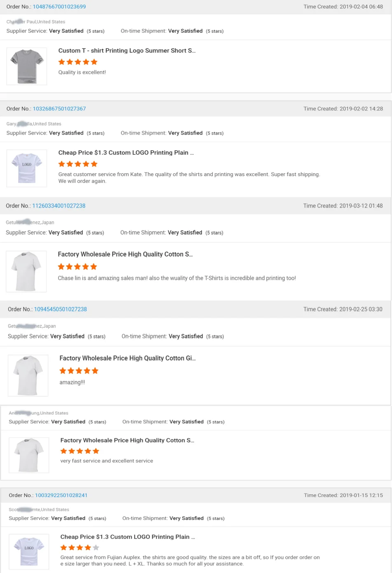
Task: Open the LOGO shirt thumbnail beside the Kate review
Action: tap(27, 168)
